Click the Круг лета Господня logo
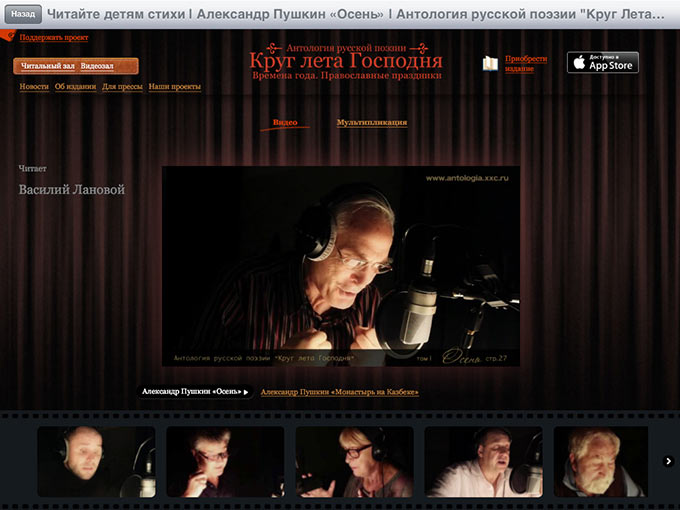The height and width of the screenshot is (510, 680). point(346,61)
